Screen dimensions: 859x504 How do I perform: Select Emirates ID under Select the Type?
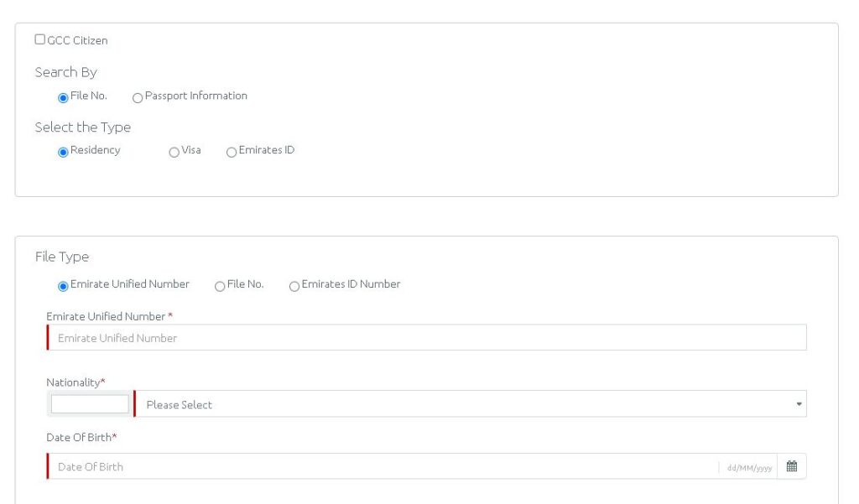coord(232,152)
